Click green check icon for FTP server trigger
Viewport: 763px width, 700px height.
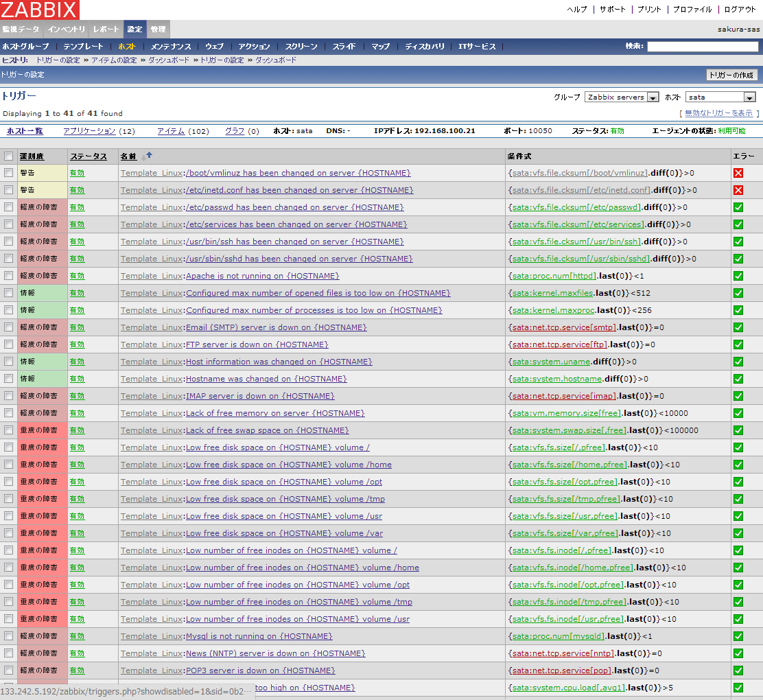738,345
